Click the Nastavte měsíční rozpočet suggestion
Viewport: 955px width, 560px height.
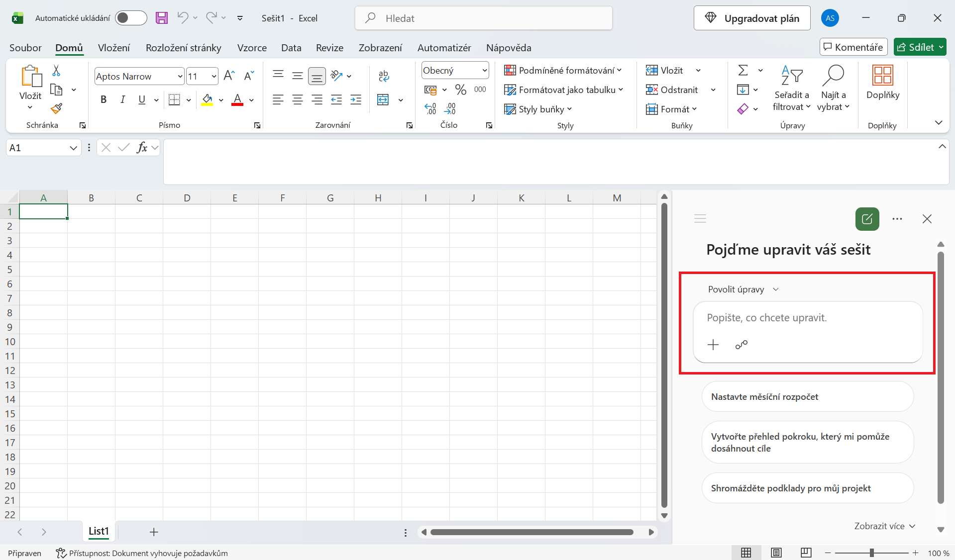(x=808, y=396)
